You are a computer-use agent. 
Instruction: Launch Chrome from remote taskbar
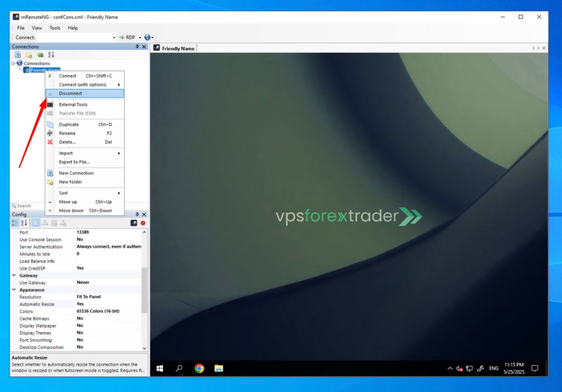[199, 368]
